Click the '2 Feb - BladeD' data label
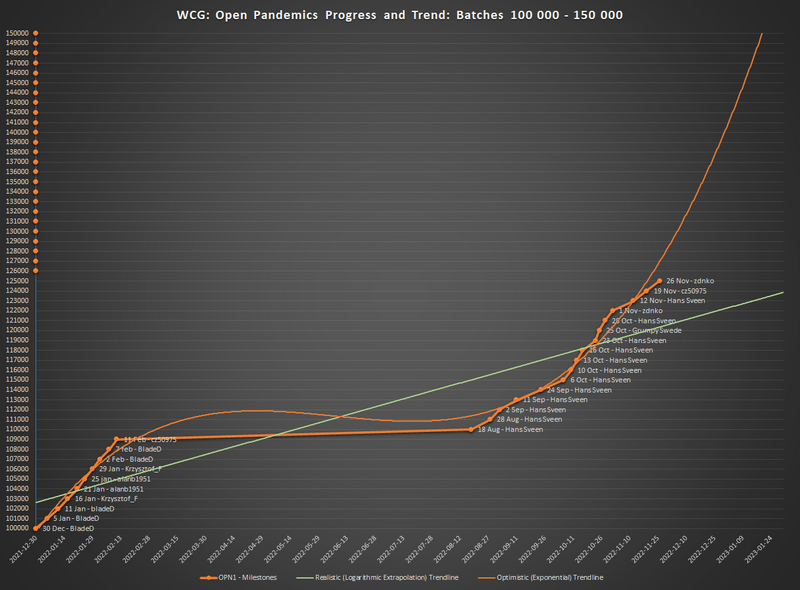 coord(130,459)
